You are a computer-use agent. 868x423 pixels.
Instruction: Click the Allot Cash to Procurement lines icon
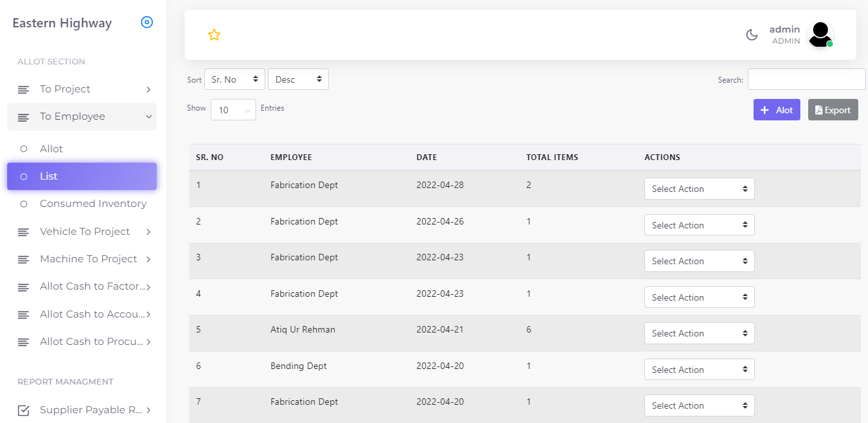[x=23, y=342]
